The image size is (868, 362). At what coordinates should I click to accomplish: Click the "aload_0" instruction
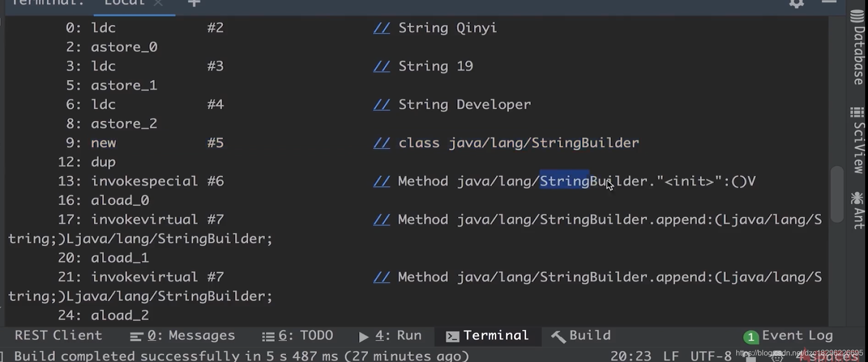coord(120,200)
